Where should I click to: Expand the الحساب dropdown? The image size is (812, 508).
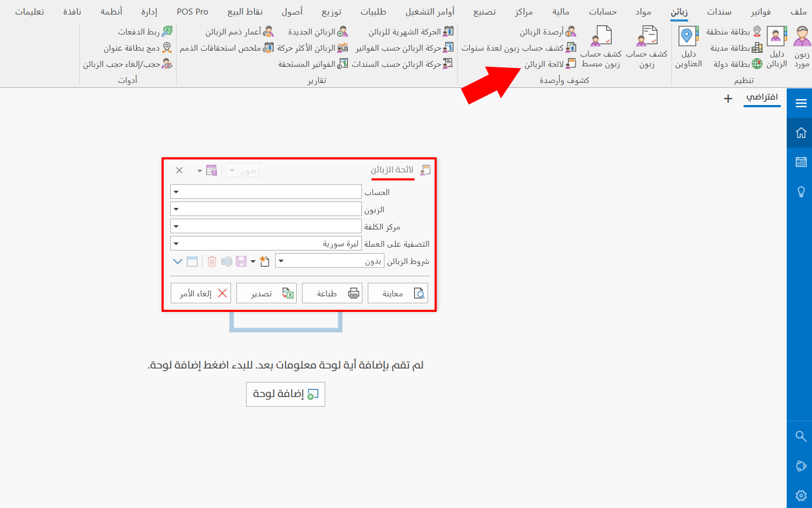click(x=176, y=191)
